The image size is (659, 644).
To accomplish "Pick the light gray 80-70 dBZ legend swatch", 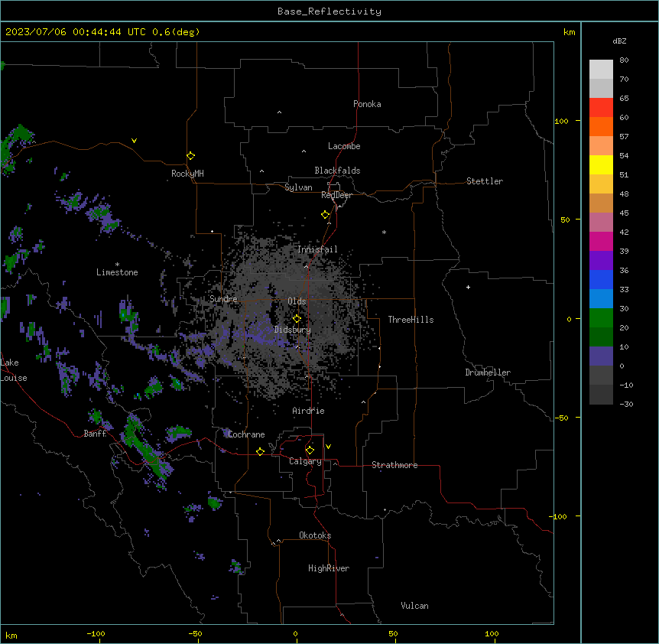I will pyautogui.click(x=601, y=70).
